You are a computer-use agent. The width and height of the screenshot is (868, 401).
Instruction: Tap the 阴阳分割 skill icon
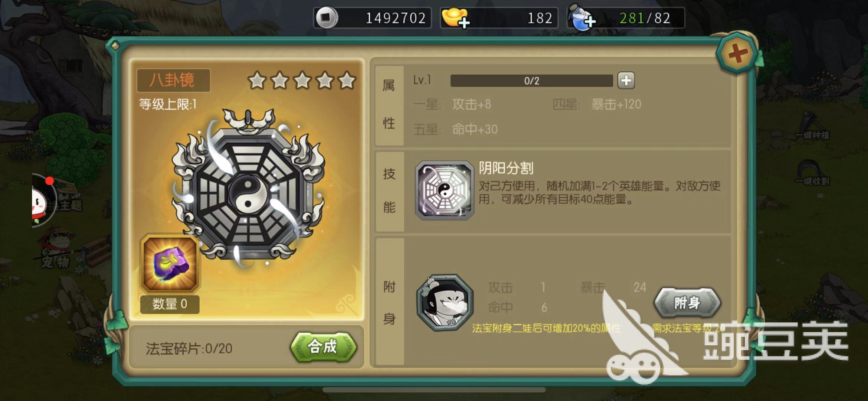[445, 190]
